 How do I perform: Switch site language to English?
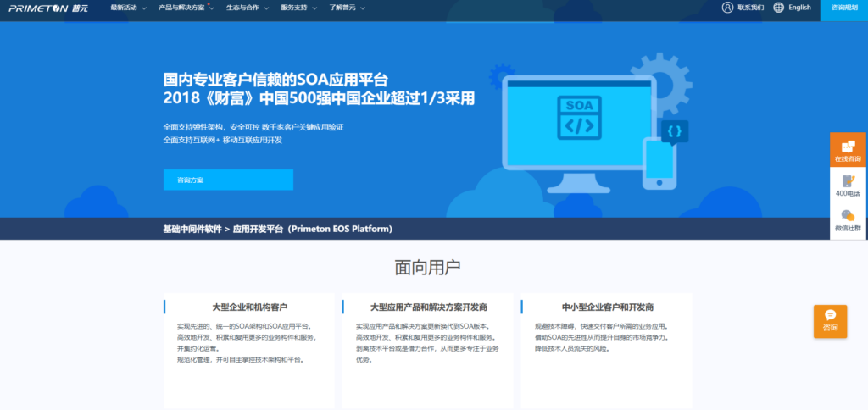tap(799, 8)
